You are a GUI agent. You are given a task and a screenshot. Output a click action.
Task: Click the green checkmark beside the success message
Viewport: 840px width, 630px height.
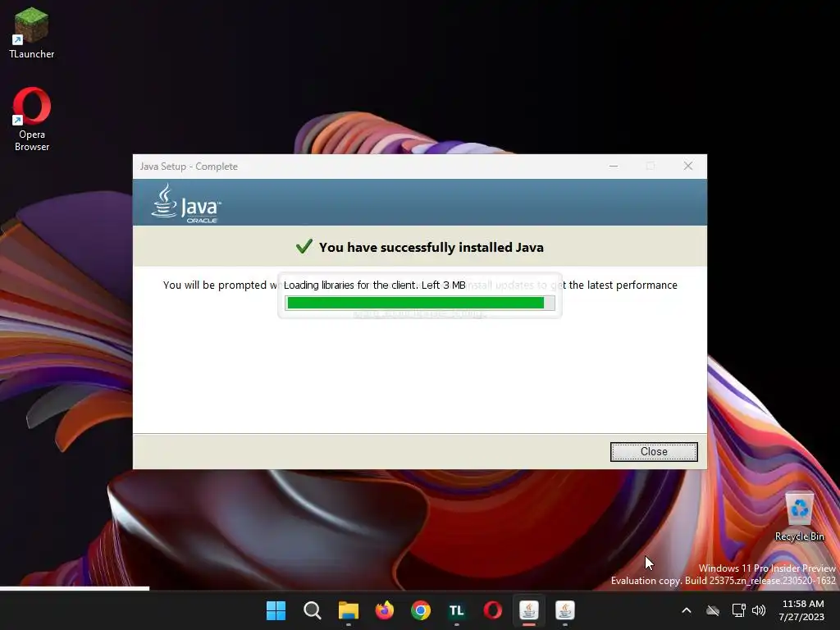[304, 246]
